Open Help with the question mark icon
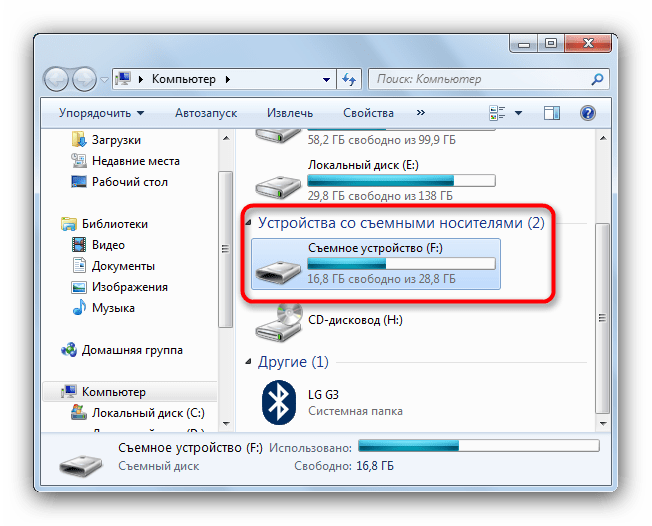Viewport: 652px width, 526px height. point(588,113)
